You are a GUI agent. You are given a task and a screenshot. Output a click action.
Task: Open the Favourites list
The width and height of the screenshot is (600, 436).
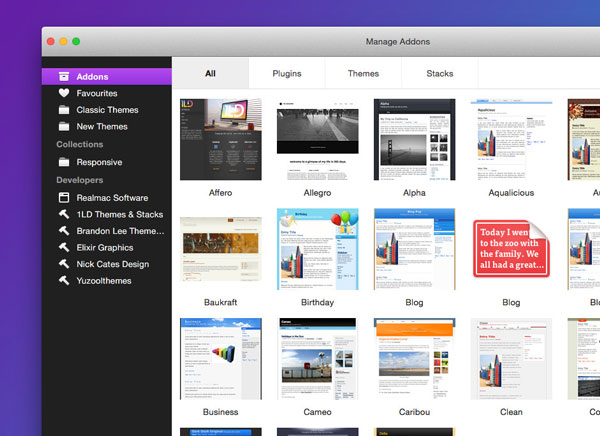click(107, 93)
